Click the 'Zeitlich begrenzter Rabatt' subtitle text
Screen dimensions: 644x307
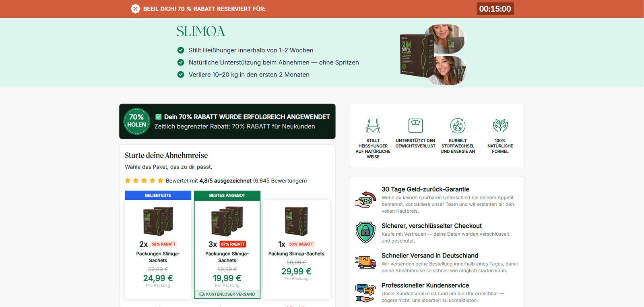(x=235, y=127)
